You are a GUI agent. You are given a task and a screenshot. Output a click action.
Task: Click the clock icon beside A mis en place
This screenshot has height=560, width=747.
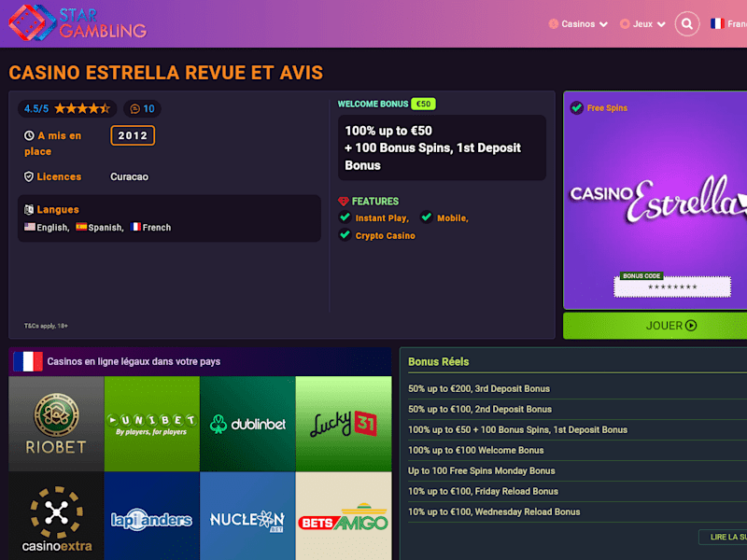click(x=29, y=135)
